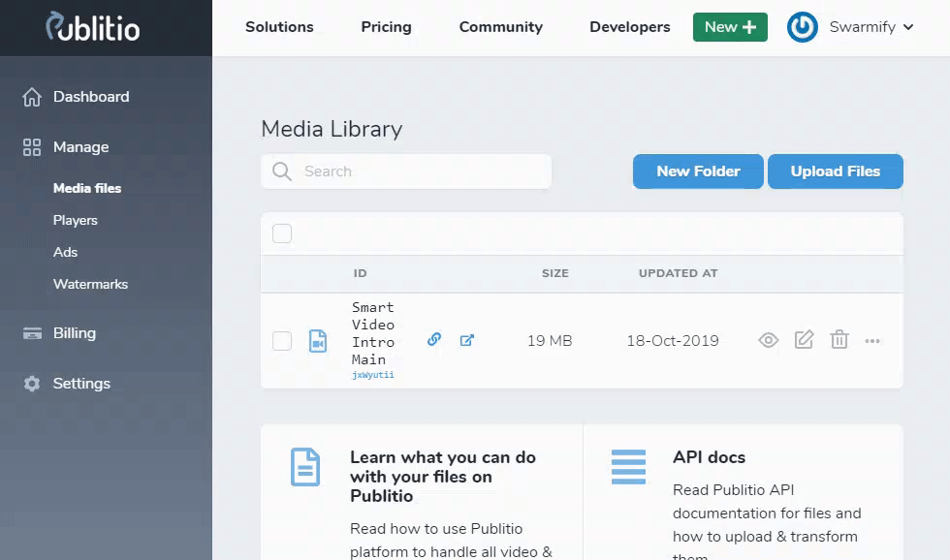The height and width of the screenshot is (560, 950).
Task: Open the Players sidebar item
Action: click(x=76, y=220)
